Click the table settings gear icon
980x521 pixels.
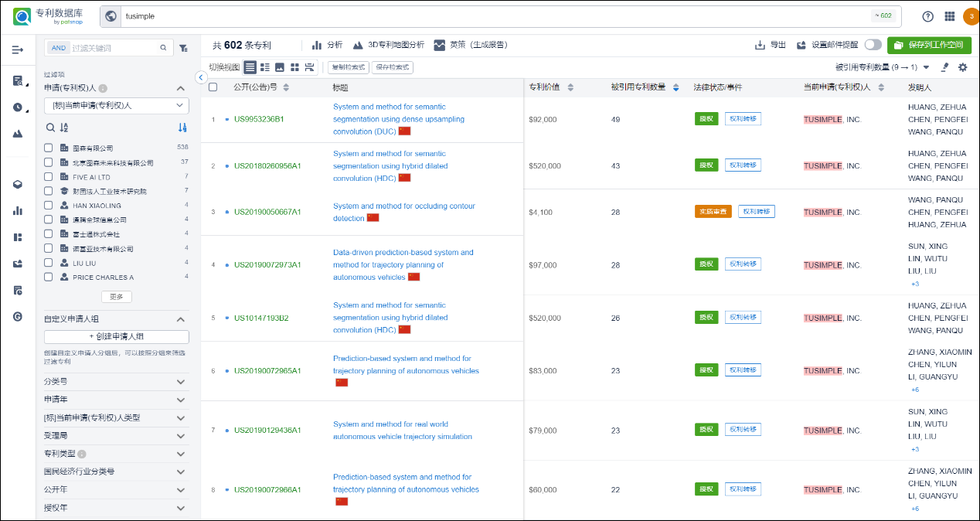(962, 68)
